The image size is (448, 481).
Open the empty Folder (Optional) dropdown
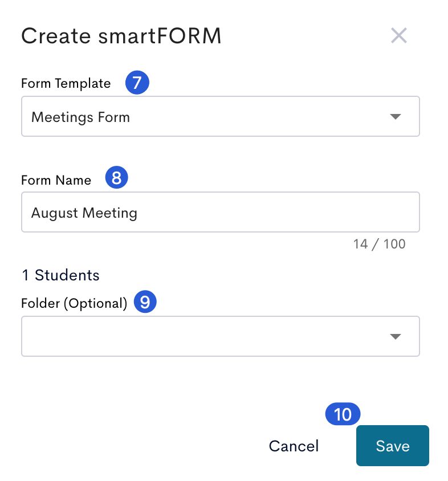coord(221,336)
